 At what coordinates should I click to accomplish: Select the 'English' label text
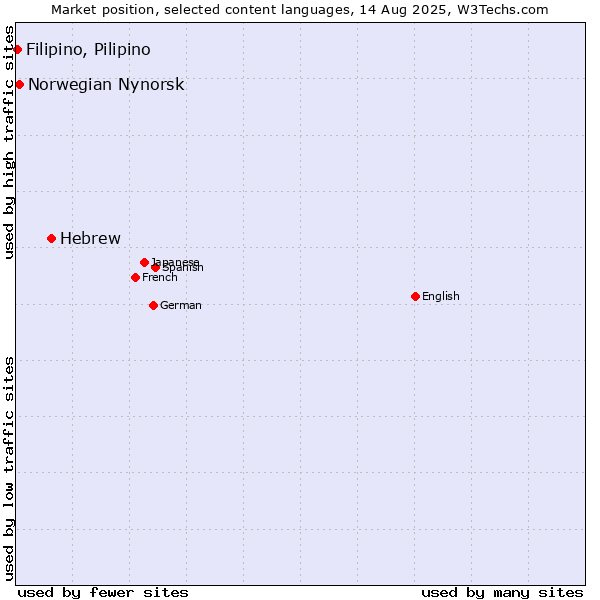(x=441, y=297)
